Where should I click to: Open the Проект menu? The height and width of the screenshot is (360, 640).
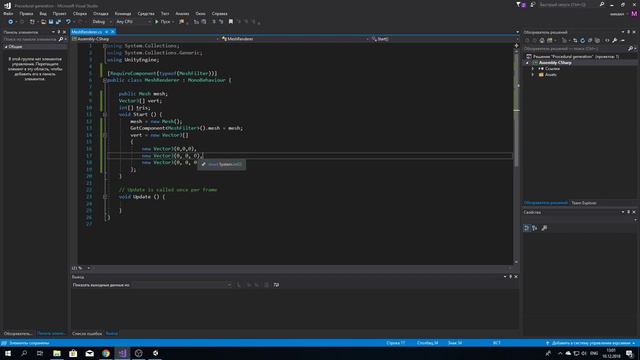click(x=59, y=13)
